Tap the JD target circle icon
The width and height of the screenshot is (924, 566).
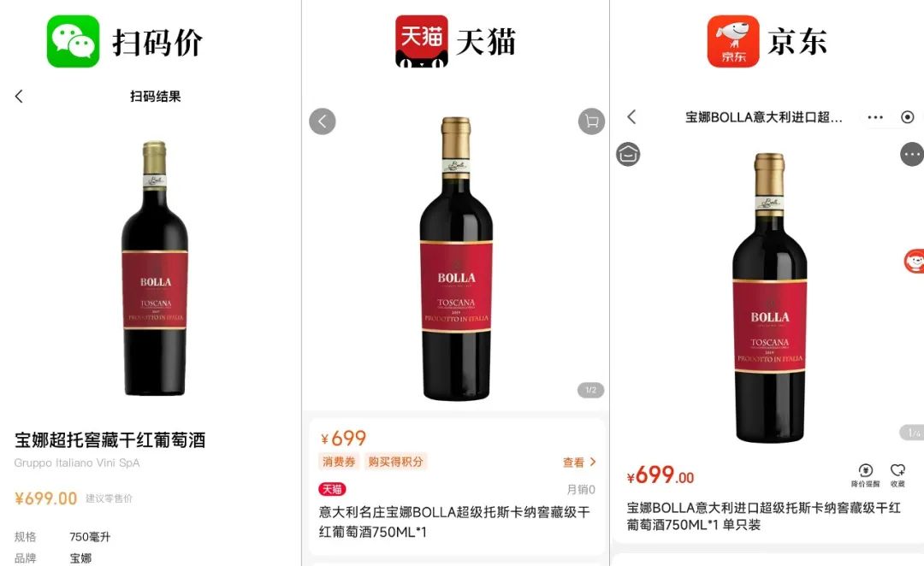(908, 117)
